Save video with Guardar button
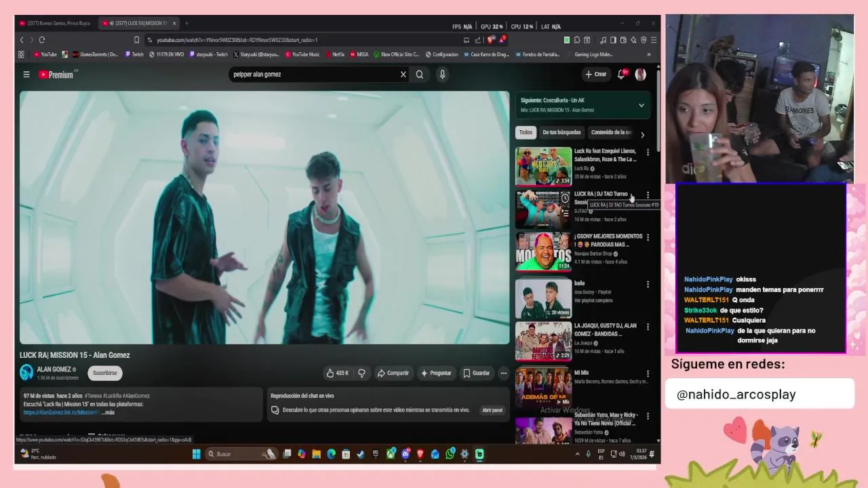Image resolution: width=868 pixels, height=488 pixels. [476, 373]
